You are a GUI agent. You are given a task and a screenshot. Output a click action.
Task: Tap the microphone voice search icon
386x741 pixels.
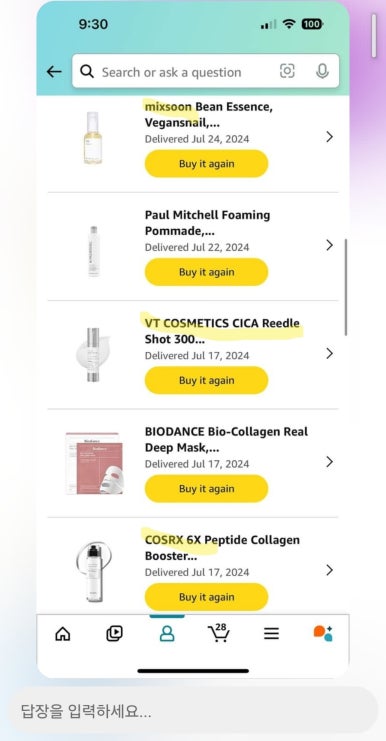(x=322, y=71)
